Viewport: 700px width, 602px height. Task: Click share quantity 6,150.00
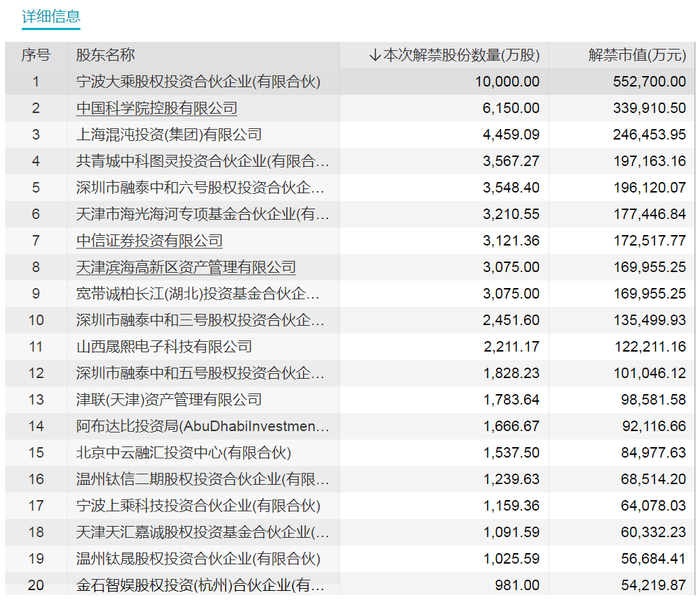(x=511, y=108)
